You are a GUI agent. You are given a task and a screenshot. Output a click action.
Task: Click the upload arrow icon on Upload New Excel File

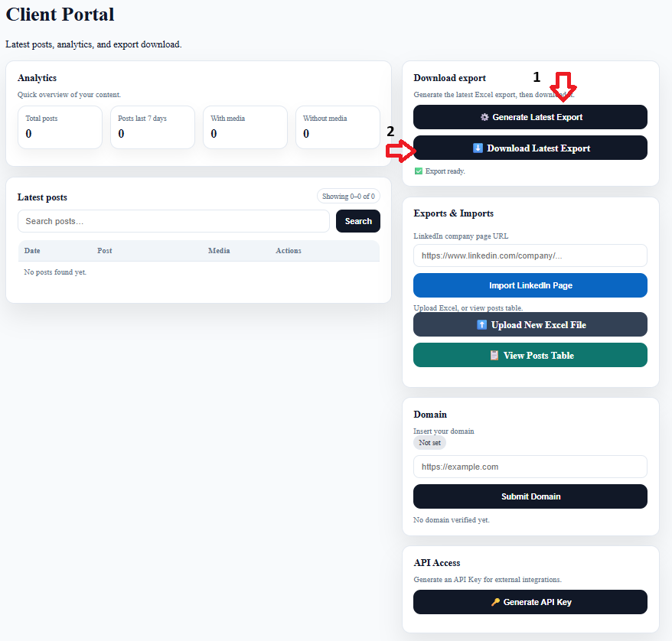pyautogui.click(x=481, y=324)
